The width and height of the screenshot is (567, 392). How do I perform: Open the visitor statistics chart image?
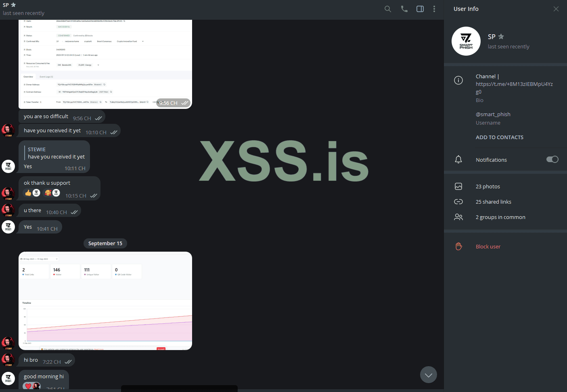pos(105,301)
